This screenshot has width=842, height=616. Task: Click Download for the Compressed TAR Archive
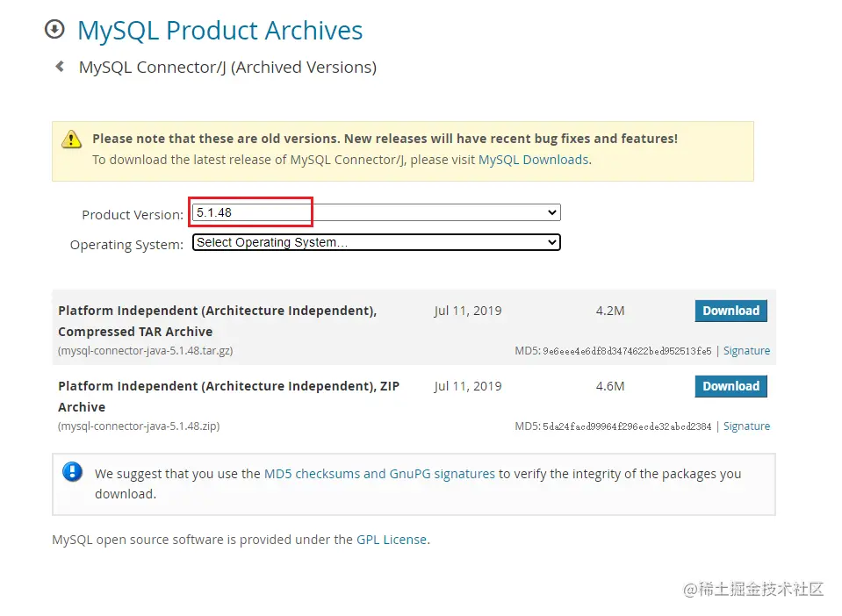click(x=730, y=311)
